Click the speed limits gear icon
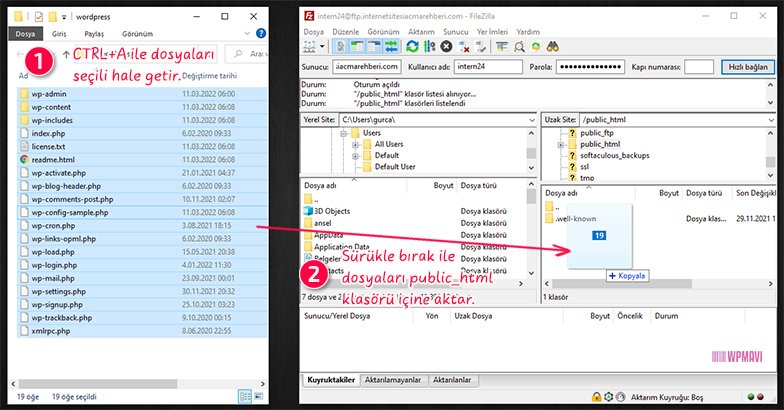The height and width of the screenshot is (410, 784). point(608,397)
